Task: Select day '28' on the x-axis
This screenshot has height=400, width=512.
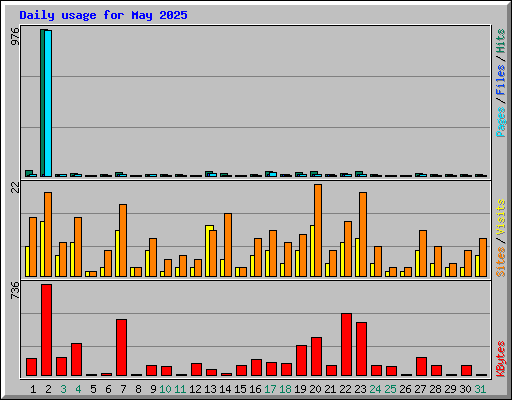Action: click(435, 389)
